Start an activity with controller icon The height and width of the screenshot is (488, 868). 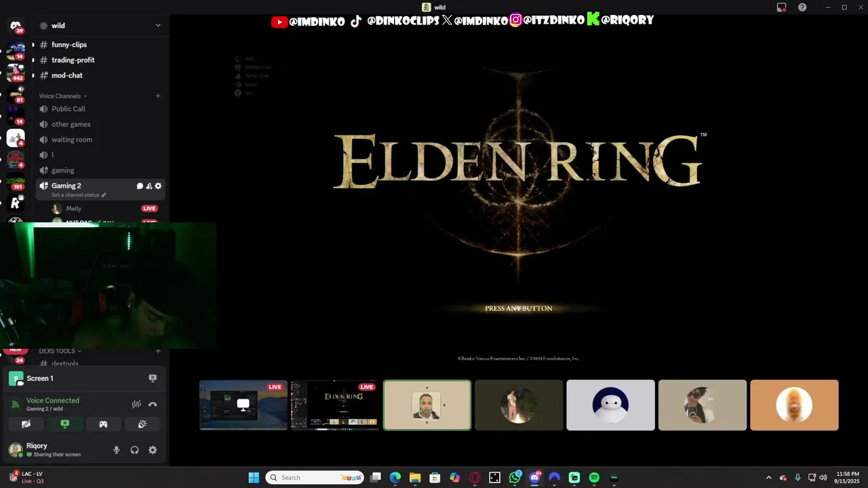tap(103, 424)
